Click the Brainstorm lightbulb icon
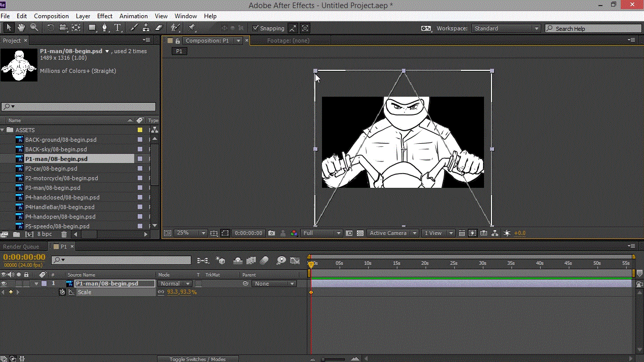Screen dimensions: 644x362 281,260
